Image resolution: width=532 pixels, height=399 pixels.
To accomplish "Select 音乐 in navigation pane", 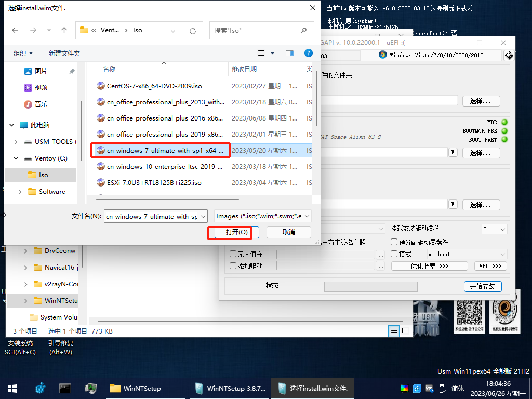I will point(41,104).
